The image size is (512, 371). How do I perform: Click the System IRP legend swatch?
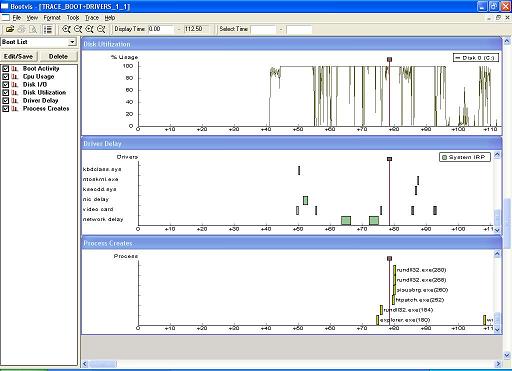click(x=444, y=157)
